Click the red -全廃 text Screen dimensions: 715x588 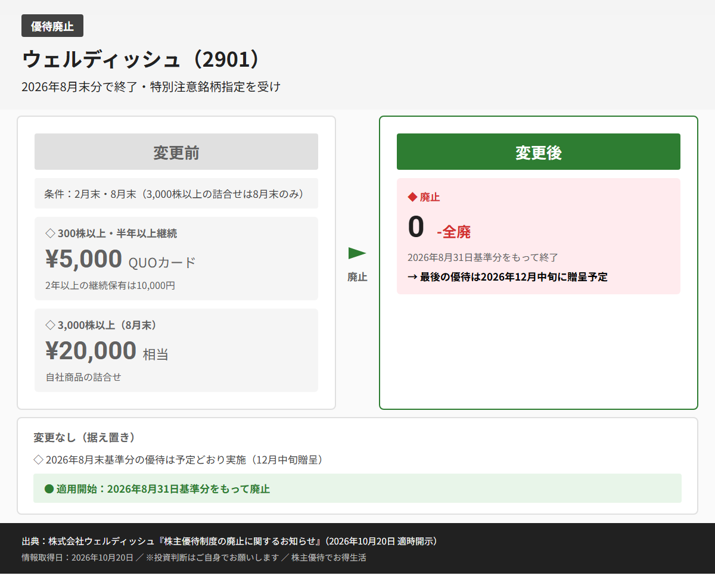(453, 232)
